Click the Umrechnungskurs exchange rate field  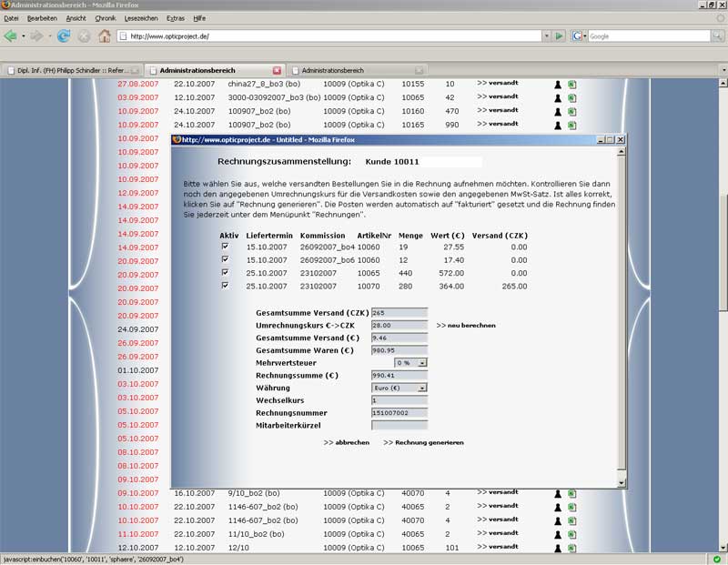[399, 325]
